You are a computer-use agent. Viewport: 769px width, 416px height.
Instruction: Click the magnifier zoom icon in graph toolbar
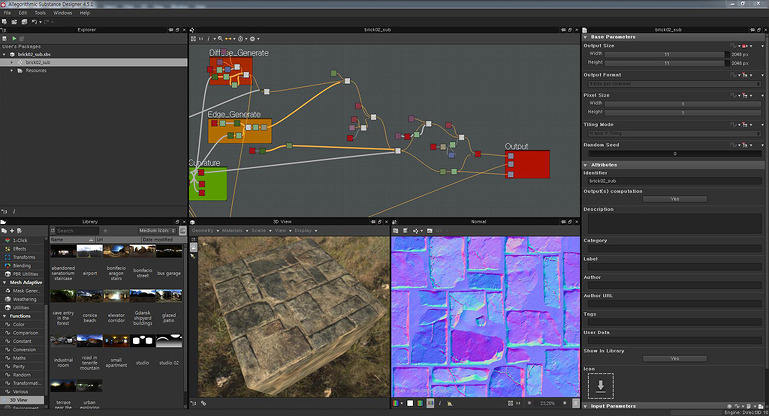(220, 38)
